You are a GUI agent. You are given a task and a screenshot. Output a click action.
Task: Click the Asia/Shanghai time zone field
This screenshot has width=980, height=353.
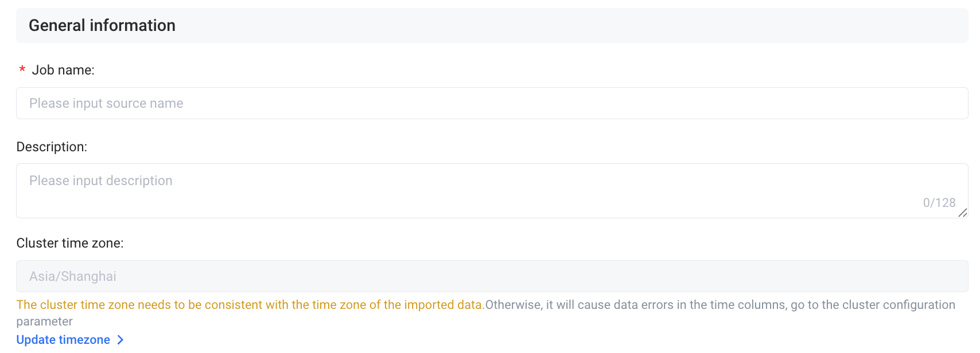pyautogui.click(x=492, y=276)
